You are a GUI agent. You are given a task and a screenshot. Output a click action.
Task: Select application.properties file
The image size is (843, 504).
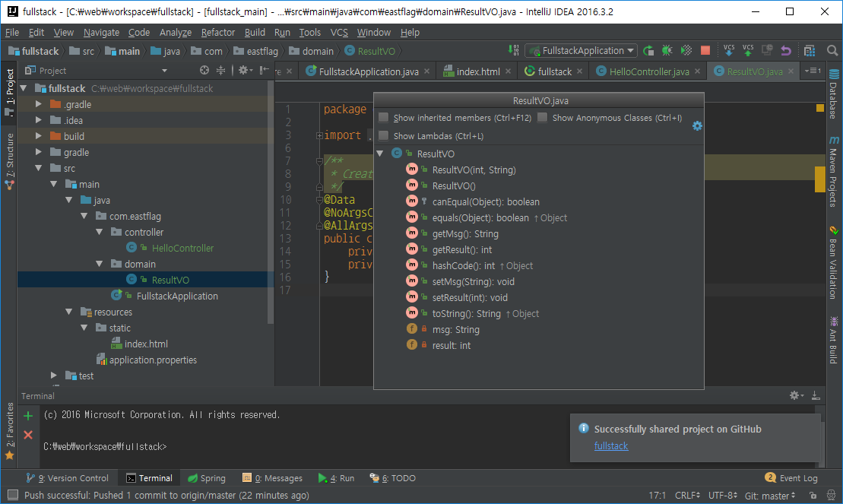tap(153, 360)
